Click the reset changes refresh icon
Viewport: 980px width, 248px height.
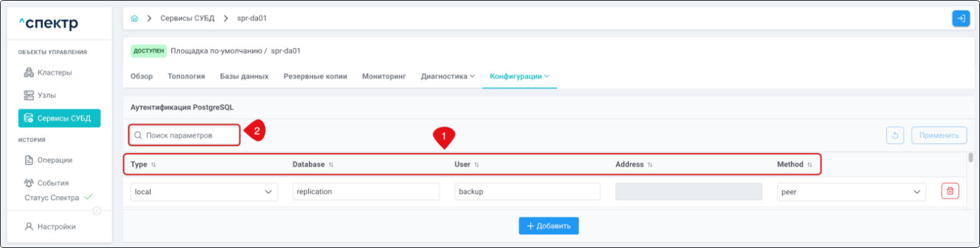click(894, 135)
